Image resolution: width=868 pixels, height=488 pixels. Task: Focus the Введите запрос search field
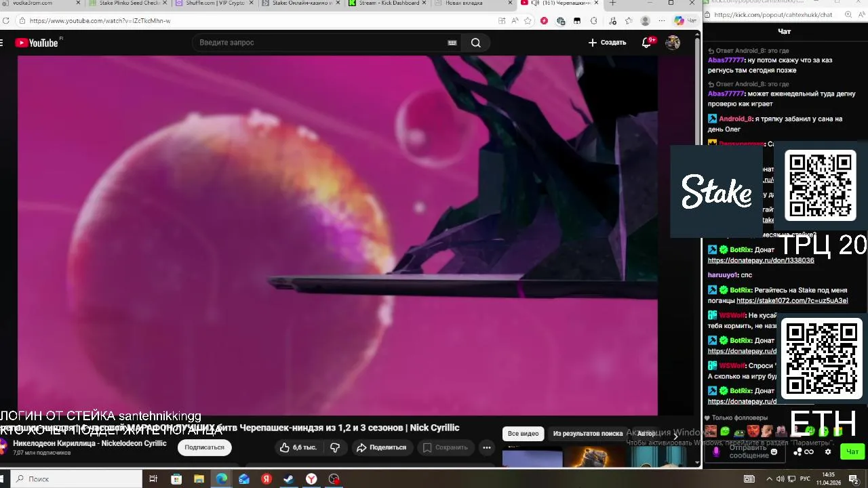pos(319,43)
